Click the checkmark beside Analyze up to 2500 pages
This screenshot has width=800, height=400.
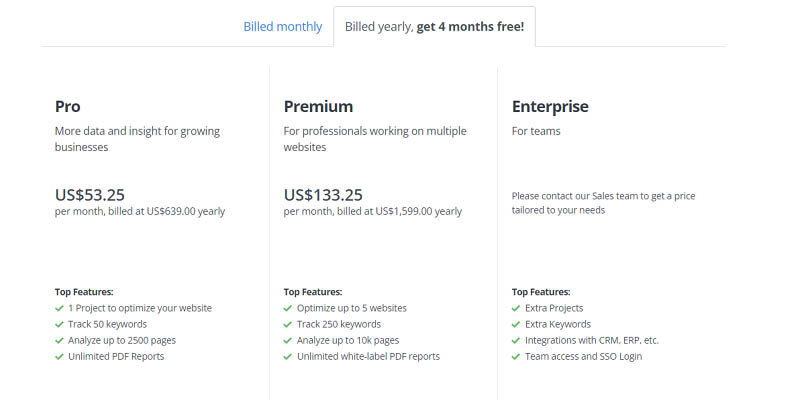[59, 340]
